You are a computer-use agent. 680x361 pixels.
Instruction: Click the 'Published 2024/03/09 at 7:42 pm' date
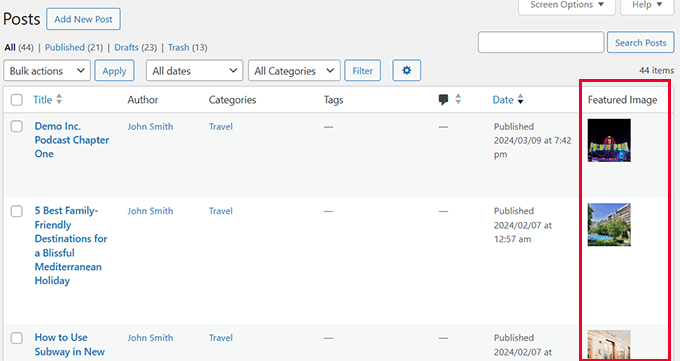coord(533,140)
